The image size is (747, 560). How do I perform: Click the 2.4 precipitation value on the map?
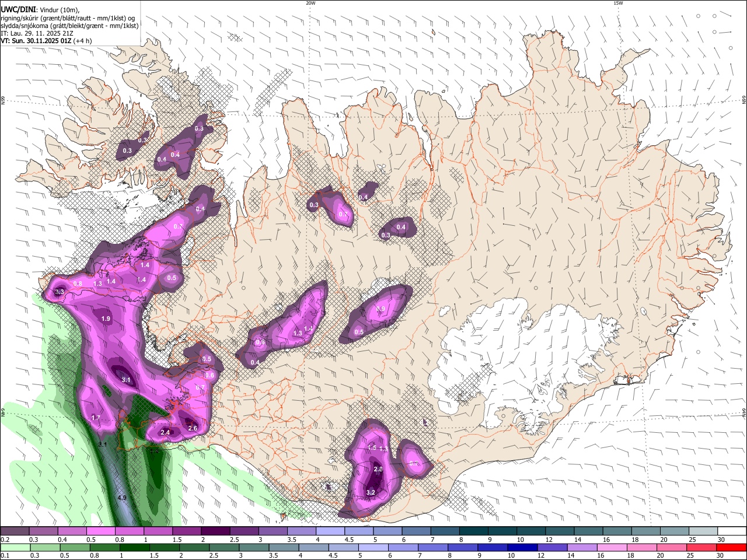click(x=165, y=432)
